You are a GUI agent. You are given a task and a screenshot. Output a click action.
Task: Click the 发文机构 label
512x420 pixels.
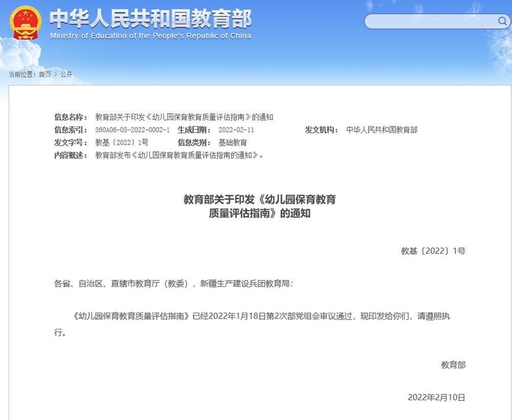pyautogui.click(x=322, y=130)
